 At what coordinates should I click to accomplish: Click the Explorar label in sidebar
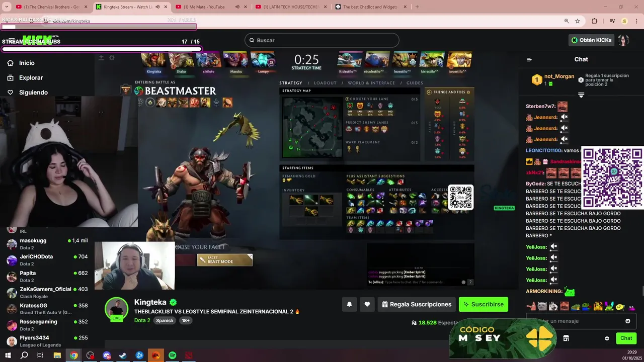(31, 77)
